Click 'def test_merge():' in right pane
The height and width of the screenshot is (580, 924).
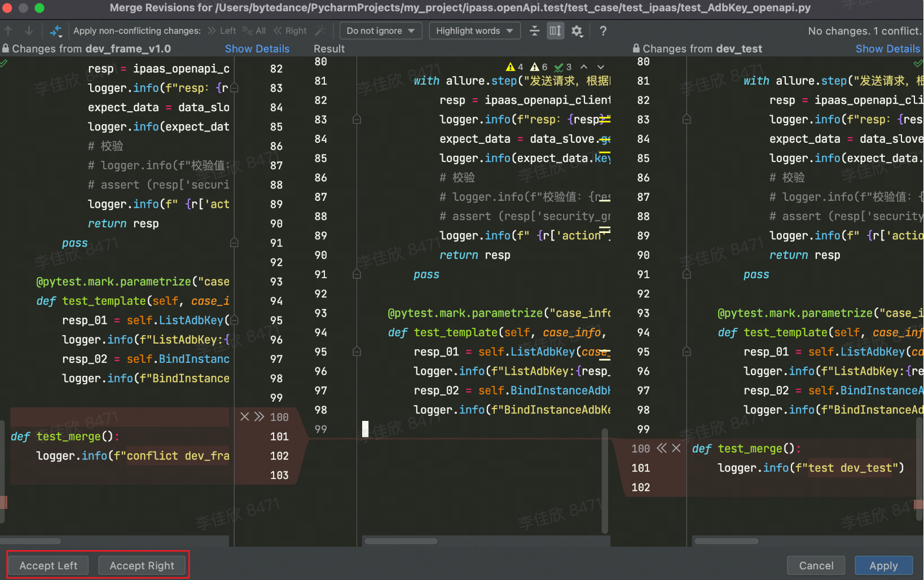(746, 449)
